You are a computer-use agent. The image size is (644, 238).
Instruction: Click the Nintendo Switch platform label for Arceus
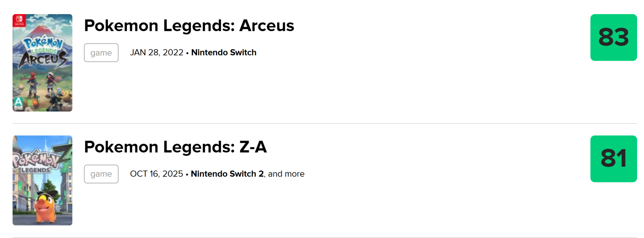click(x=224, y=53)
